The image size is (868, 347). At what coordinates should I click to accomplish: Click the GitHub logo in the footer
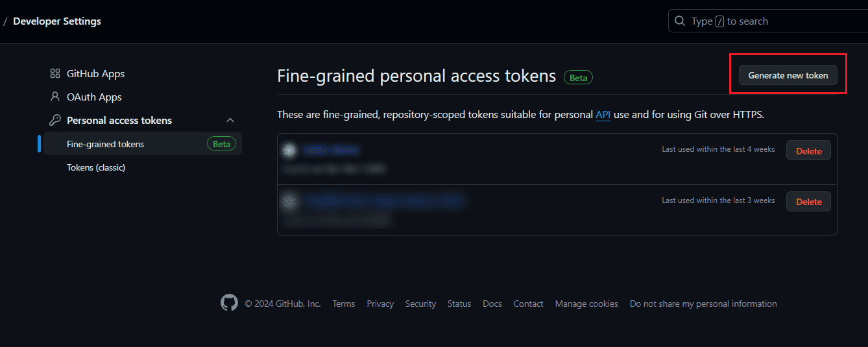[229, 303]
